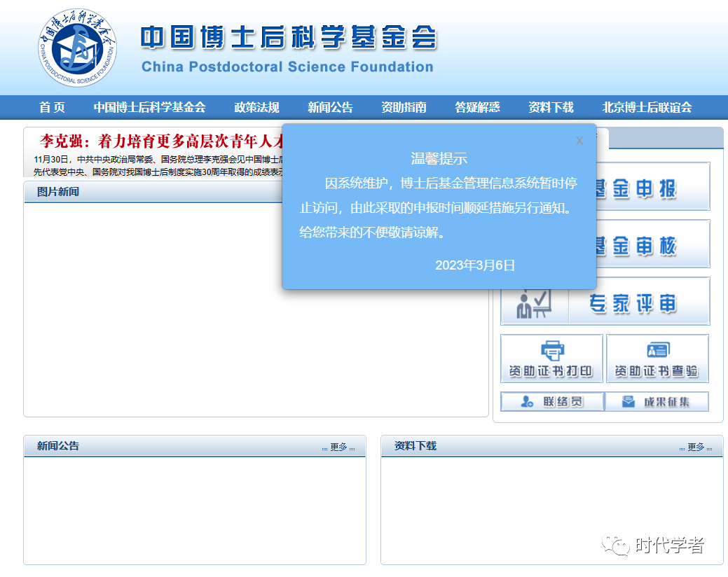The image size is (728, 577).
Task: Select 答疑解惑 in the navigation bar
Action: (477, 108)
